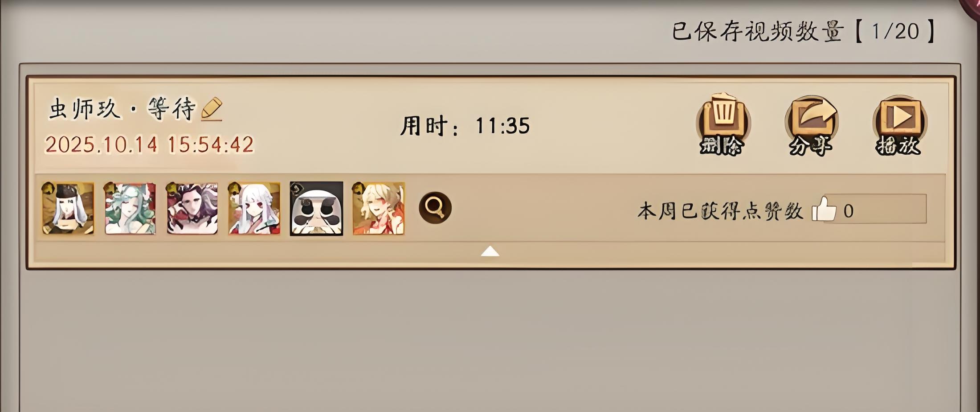Screen dimensions: 980x412
Task: Click the 已保存视频数量 1/20 counter
Action: 804,31
